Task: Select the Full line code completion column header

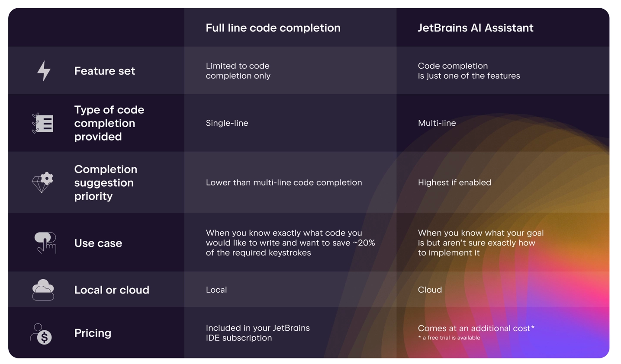Action: (273, 28)
